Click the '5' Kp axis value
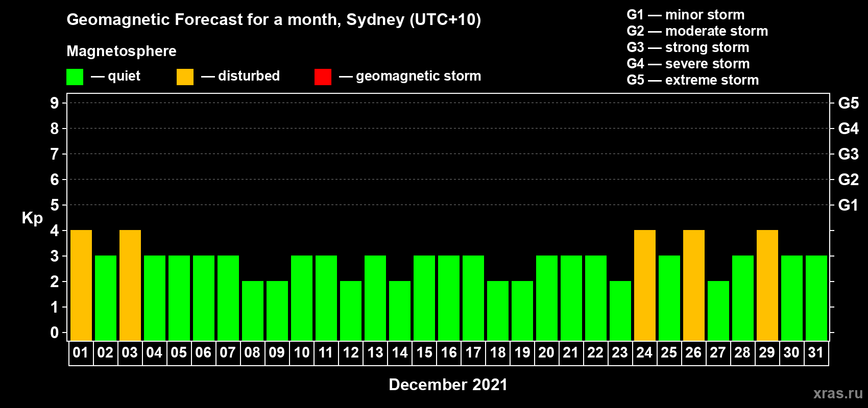The image size is (868, 408). coord(55,205)
